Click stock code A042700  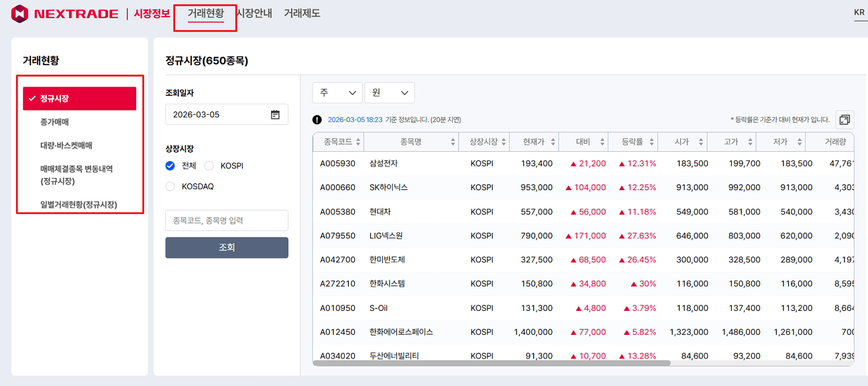click(337, 260)
